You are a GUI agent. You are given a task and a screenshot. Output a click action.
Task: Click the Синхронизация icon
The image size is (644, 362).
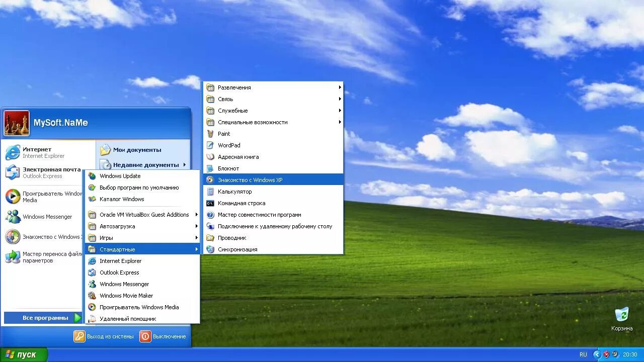click(x=210, y=249)
